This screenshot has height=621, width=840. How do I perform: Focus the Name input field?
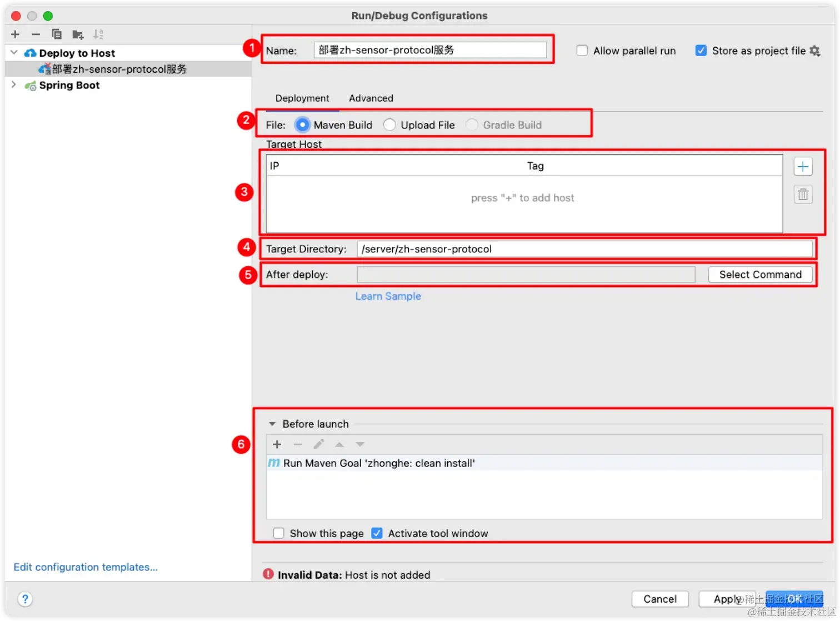point(430,50)
